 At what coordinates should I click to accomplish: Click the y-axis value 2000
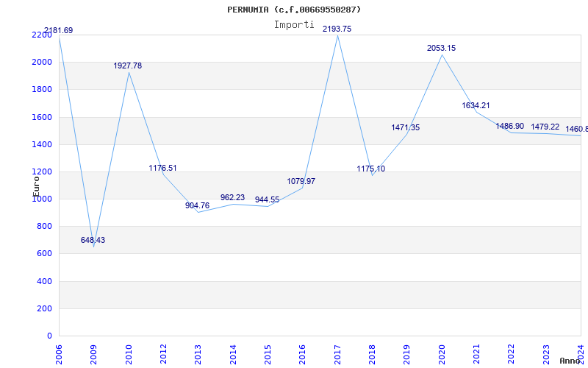click(42, 62)
